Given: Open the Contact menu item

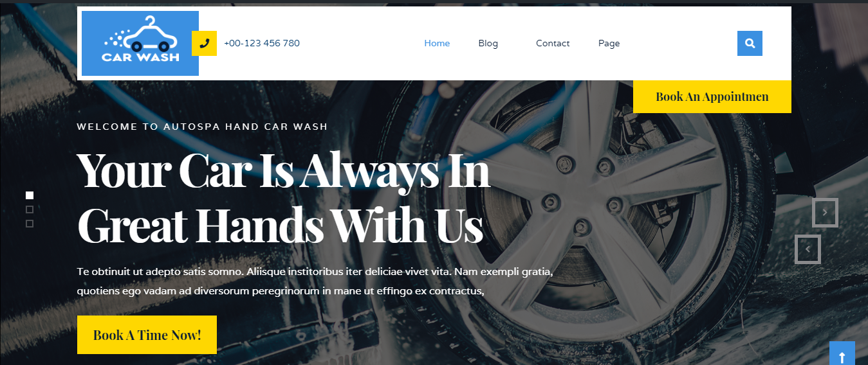Looking at the screenshot, I should tap(553, 43).
